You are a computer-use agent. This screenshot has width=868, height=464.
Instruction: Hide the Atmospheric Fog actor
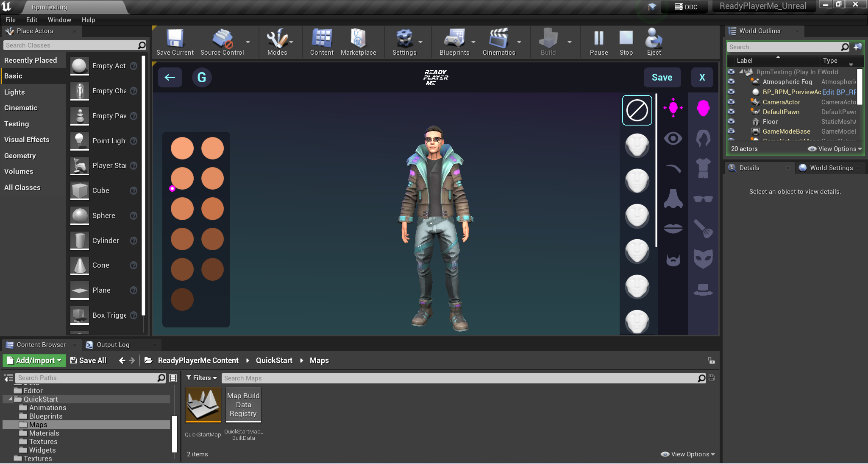pyautogui.click(x=732, y=82)
